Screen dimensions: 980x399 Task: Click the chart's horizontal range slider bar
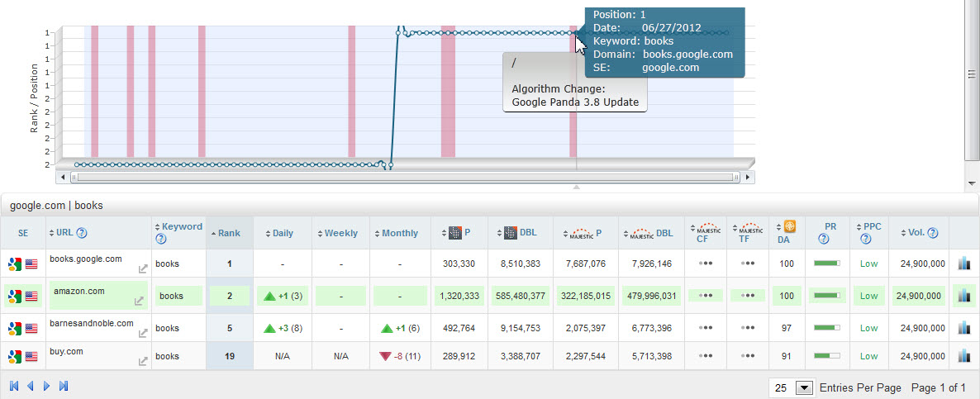[404, 177]
